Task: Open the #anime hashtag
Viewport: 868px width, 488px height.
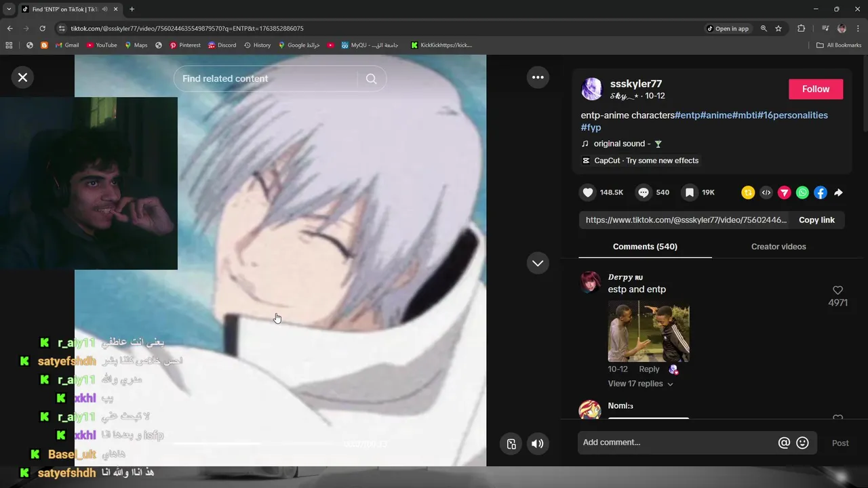Action: click(715, 115)
